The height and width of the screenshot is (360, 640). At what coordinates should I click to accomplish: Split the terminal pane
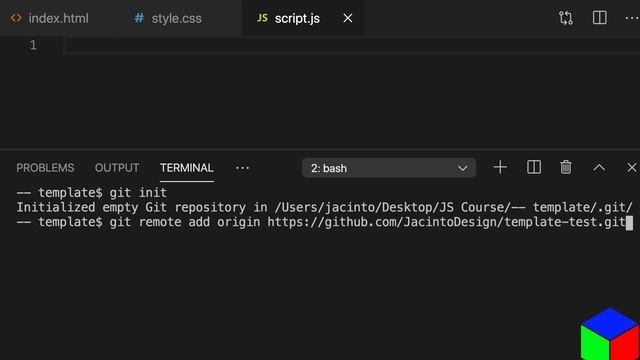click(534, 167)
